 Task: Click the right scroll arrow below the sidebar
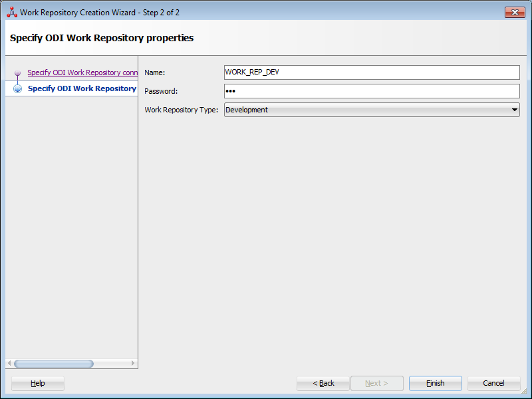tap(132, 363)
